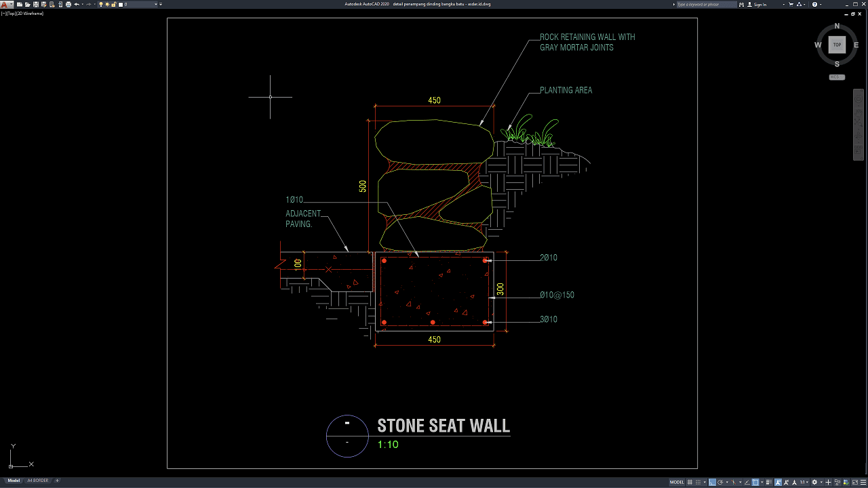Toggle Polar Tracking in status bar

tap(720, 482)
